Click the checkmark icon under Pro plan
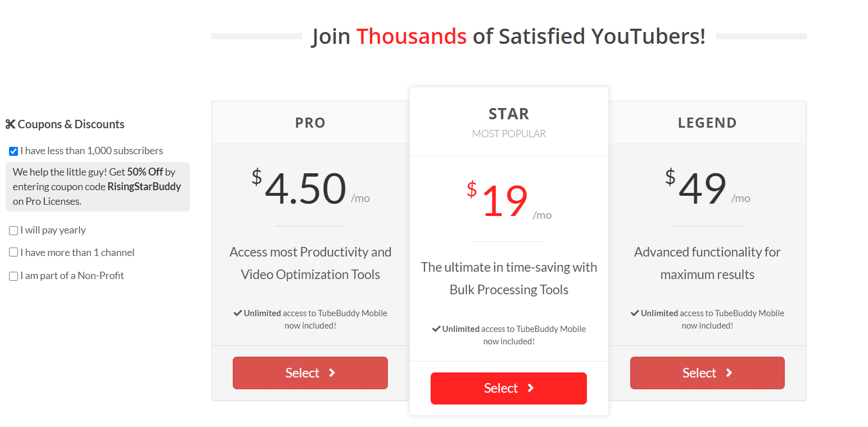868x427 pixels. point(238,313)
